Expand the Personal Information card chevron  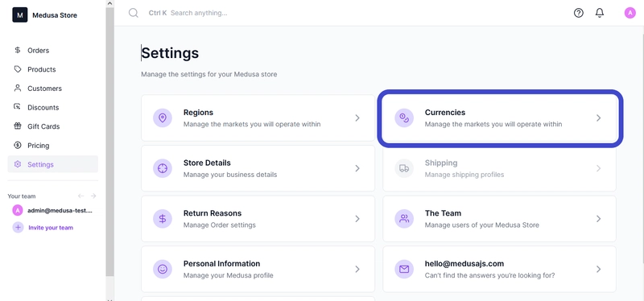tap(357, 270)
